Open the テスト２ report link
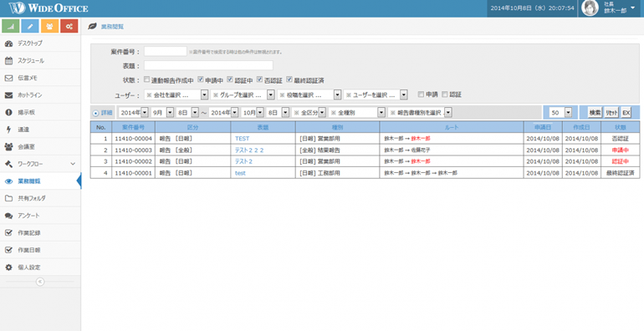This screenshot has height=331, width=644. [x=243, y=161]
